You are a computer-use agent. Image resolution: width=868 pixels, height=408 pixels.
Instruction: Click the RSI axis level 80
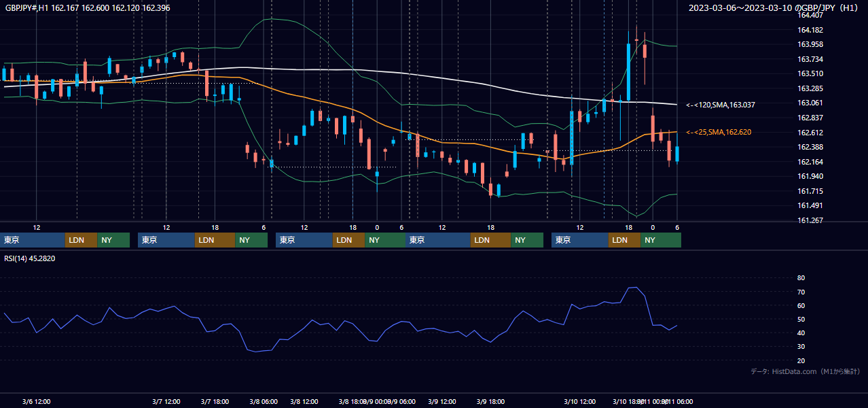(x=801, y=278)
